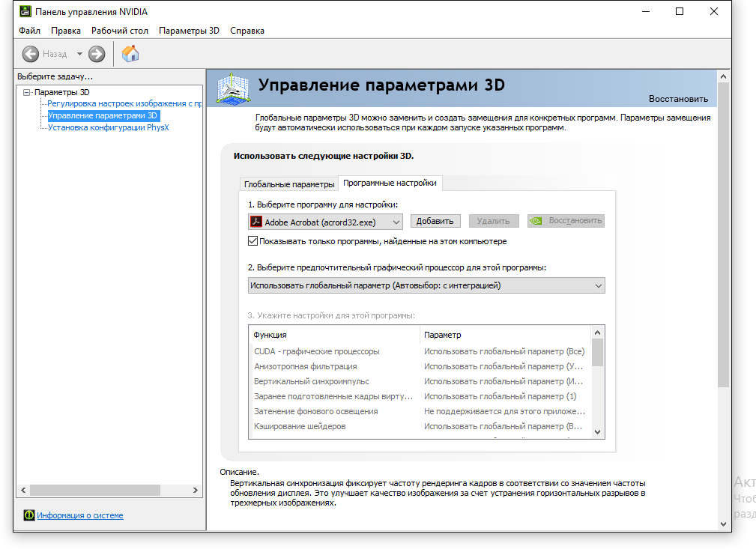This screenshot has height=549, width=756.
Task: Open the 'Рабочий стол' menu
Action: [x=119, y=31]
